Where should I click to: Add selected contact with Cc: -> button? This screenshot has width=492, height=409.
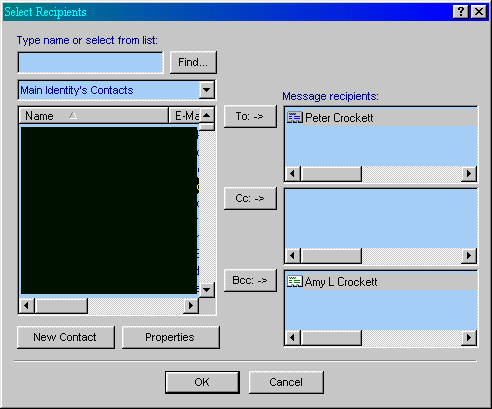(x=250, y=198)
